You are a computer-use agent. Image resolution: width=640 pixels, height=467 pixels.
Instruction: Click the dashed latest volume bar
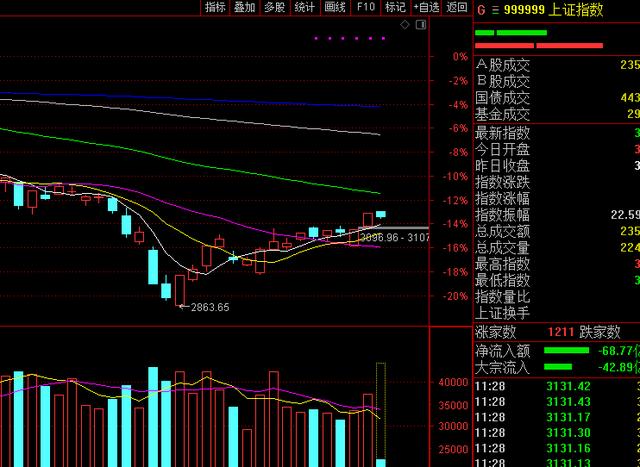(381, 414)
